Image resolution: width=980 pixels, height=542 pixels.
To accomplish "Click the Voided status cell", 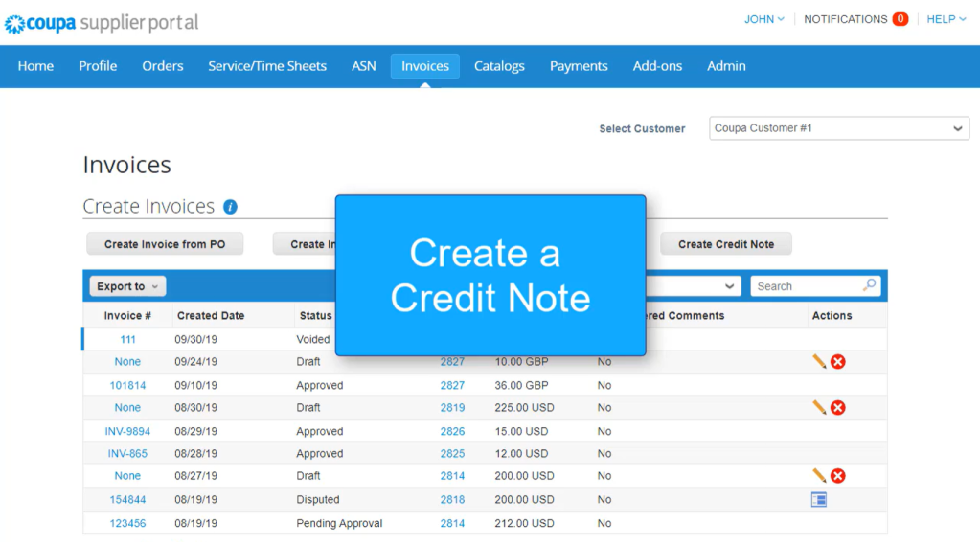I will point(313,339).
